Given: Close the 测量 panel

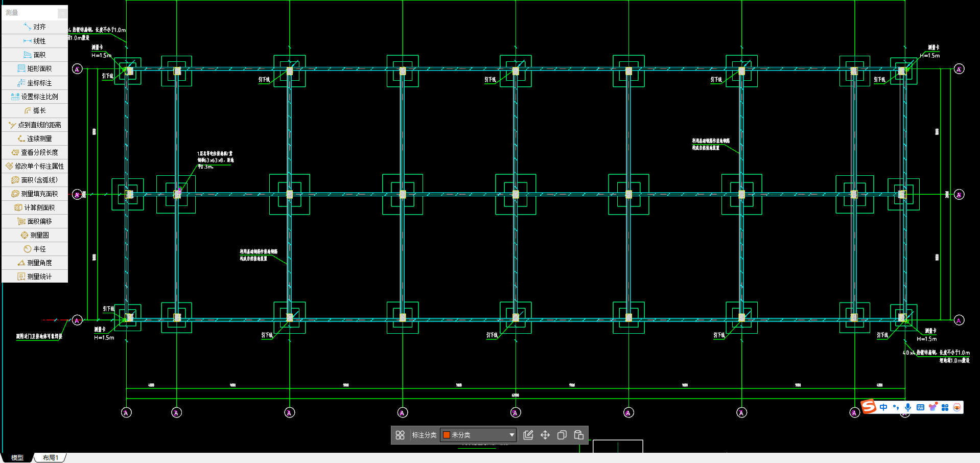Looking at the screenshot, I should click(62, 13).
